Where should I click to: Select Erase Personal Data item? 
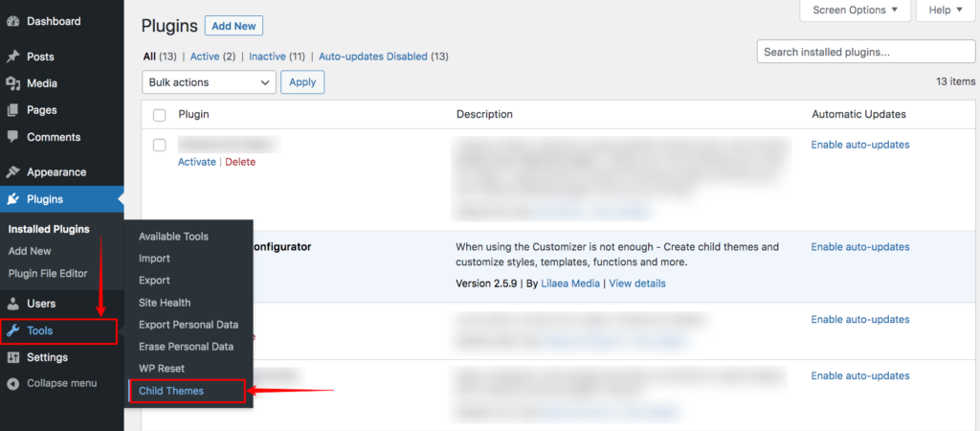click(x=187, y=347)
